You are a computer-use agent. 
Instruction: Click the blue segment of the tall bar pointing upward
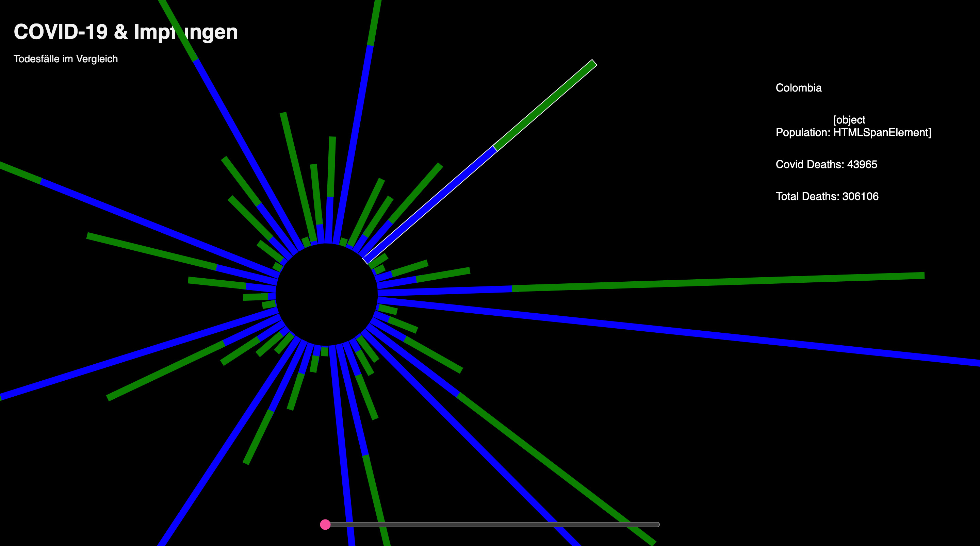[354, 145]
